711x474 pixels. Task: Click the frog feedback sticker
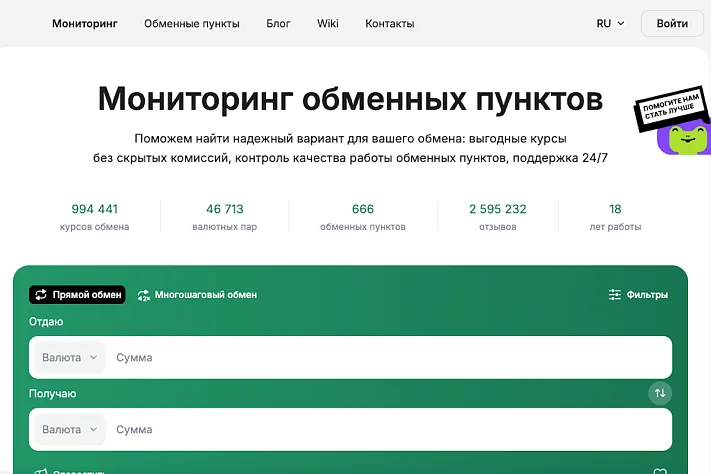tap(673, 121)
